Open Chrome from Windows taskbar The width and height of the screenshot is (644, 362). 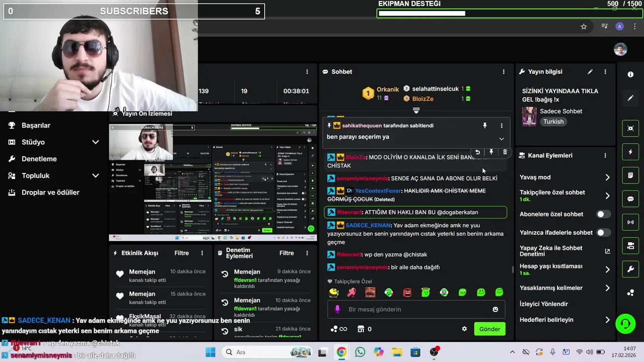tap(342, 352)
